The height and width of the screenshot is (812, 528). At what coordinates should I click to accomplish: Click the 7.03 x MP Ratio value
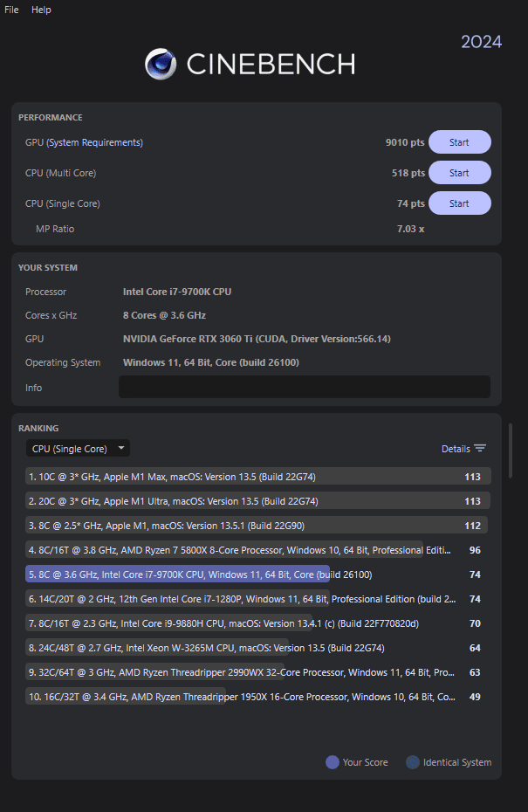coord(410,229)
